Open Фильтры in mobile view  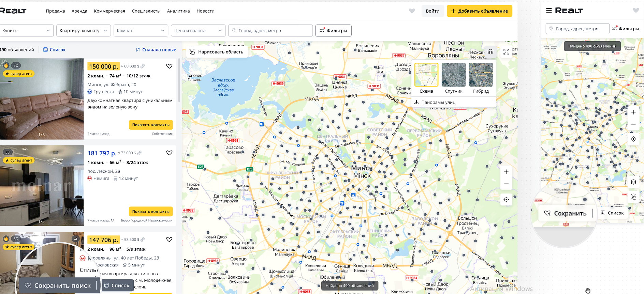pyautogui.click(x=626, y=29)
